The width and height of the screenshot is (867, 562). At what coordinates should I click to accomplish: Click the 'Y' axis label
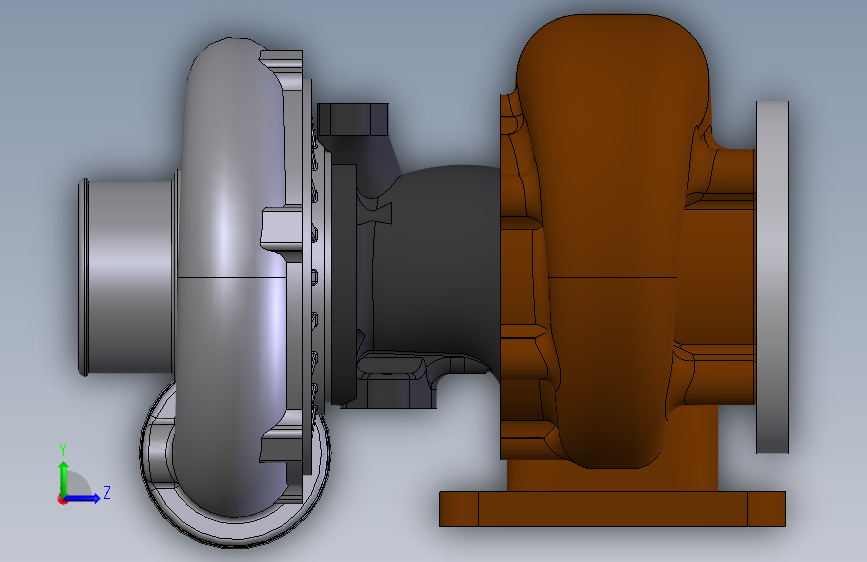(63, 450)
